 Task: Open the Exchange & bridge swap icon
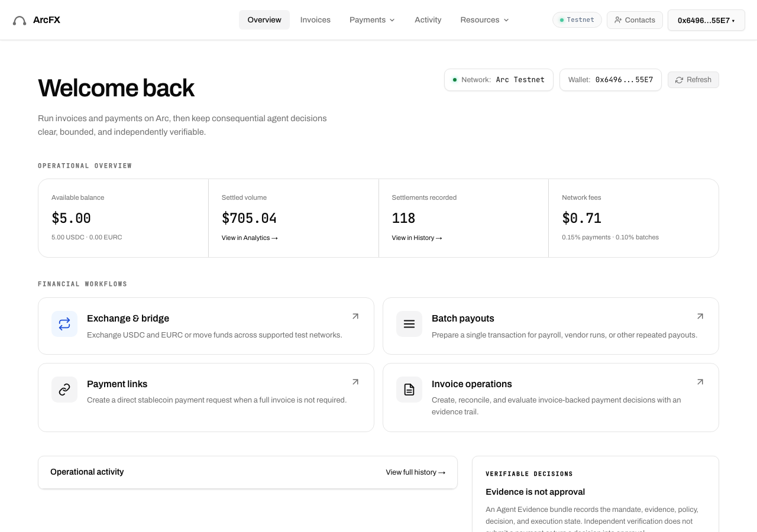tap(64, 324)
